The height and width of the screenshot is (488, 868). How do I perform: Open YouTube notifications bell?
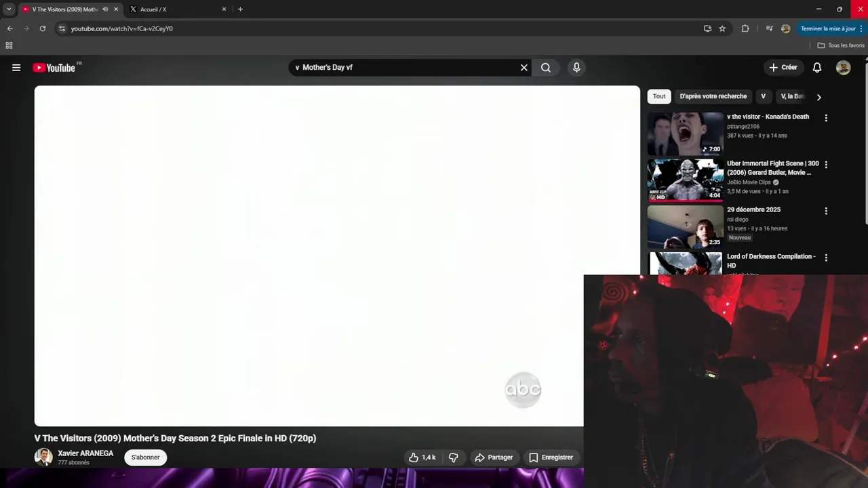tap(817, 67)
